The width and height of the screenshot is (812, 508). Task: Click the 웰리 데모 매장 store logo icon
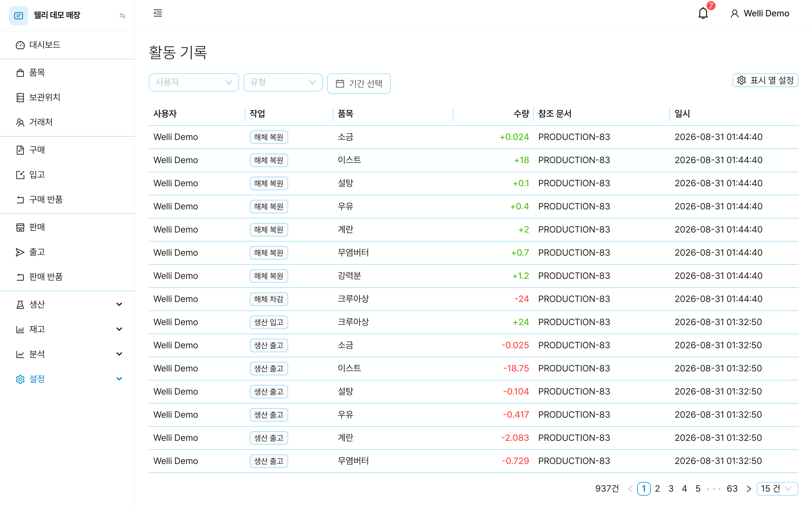click(x=18, y=16)
